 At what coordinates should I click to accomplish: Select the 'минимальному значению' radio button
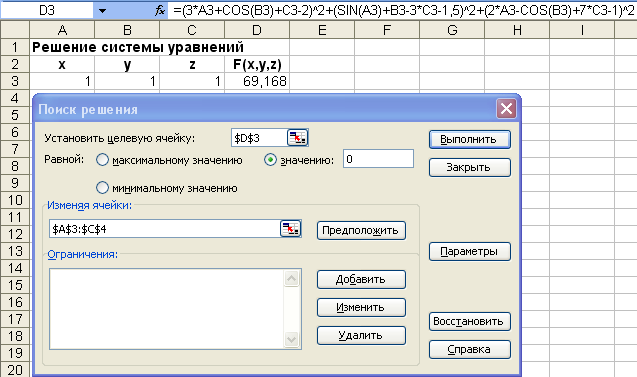pyautogui.click(x=102, y=188)
